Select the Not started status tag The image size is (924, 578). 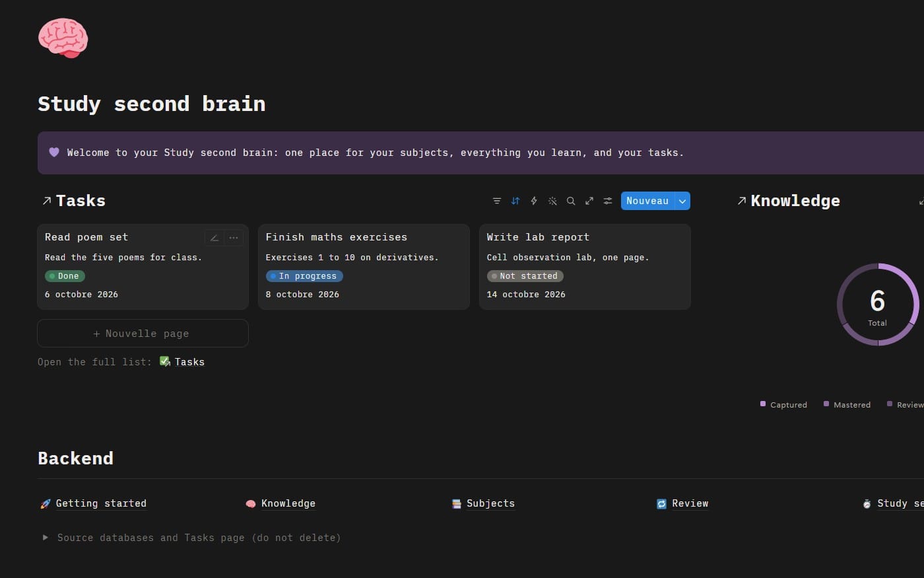(525, 276)
